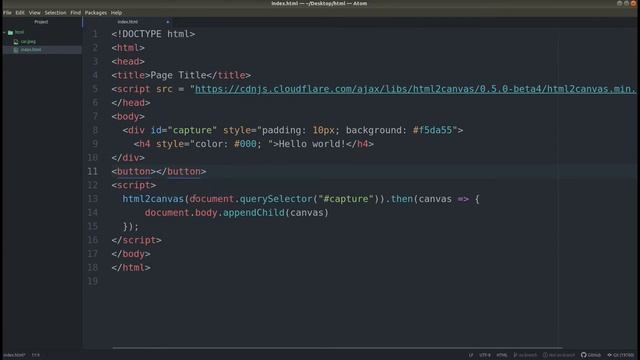Click the closing head tag on line 6
Viewport: 640px width, 360px height.
(x=131, y=103)
